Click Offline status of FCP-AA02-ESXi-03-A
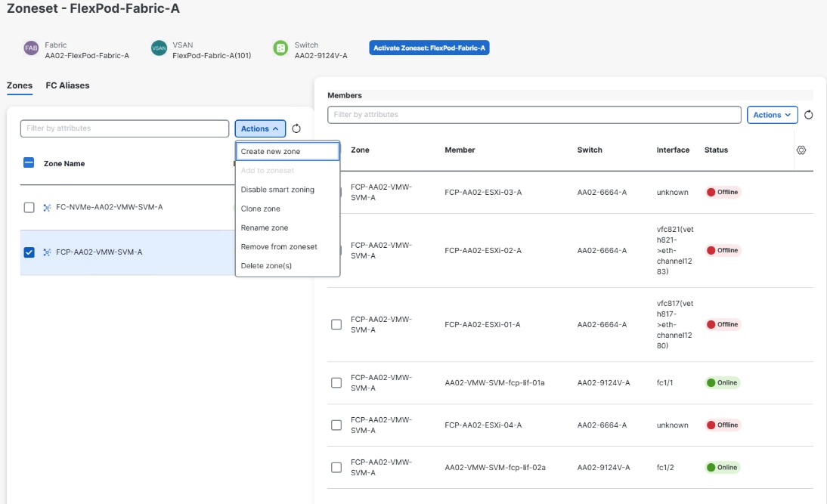Viewport: 827px width, 504px height. pos(723,192)
